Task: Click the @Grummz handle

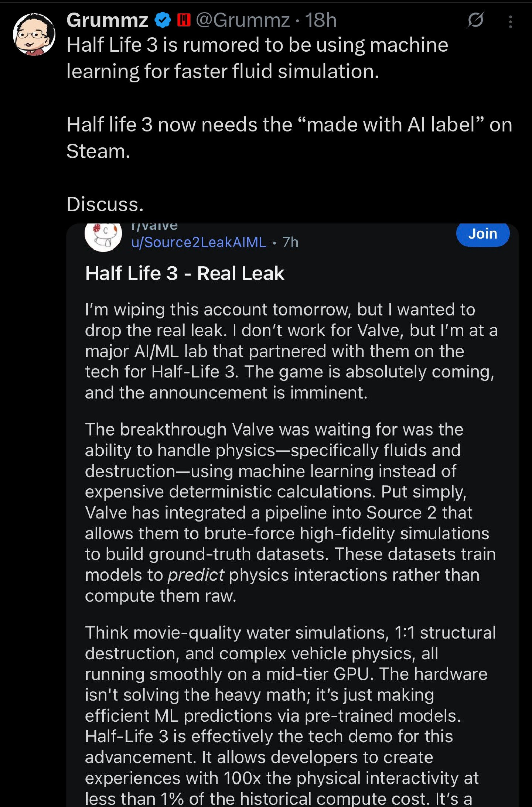Action: [242, 20]
